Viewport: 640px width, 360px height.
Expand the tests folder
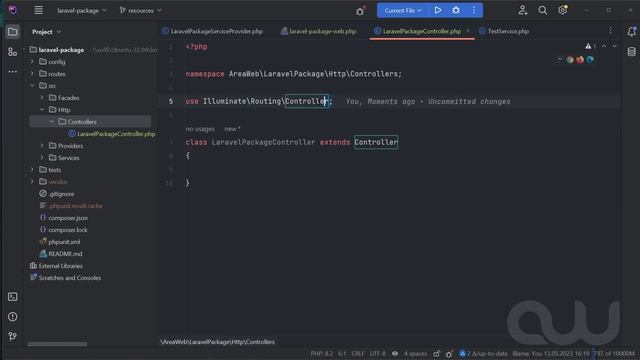[32, 169]
